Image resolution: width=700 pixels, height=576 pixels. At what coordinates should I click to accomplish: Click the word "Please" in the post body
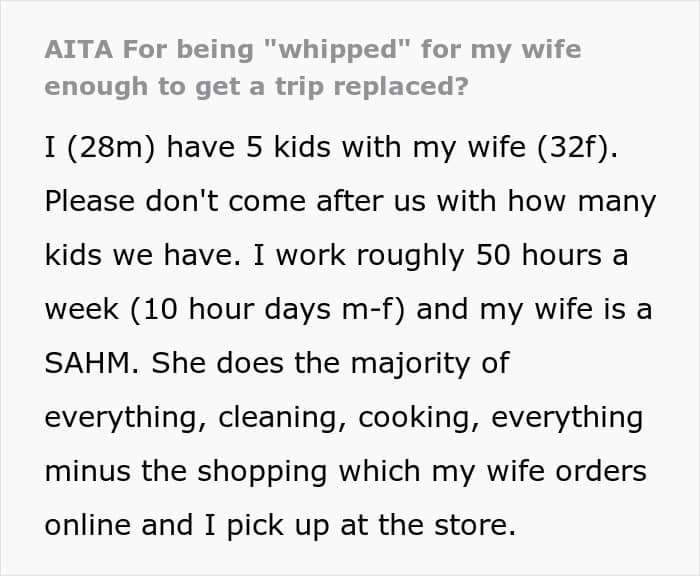[90, 201]
